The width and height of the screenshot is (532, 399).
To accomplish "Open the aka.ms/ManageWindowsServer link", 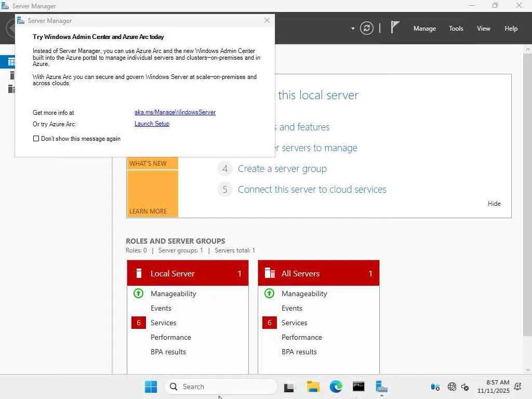I will [175, 112].
